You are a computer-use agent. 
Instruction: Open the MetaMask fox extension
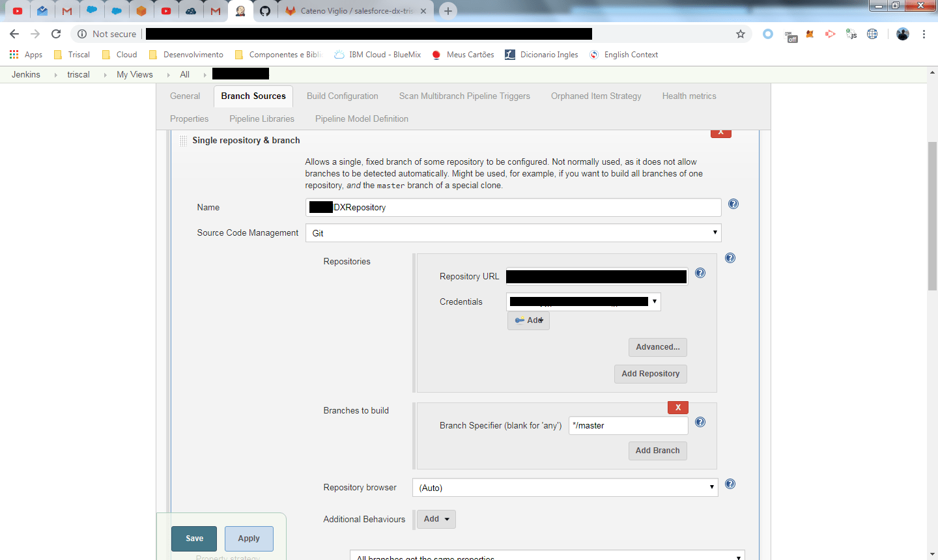click(810, 34)
